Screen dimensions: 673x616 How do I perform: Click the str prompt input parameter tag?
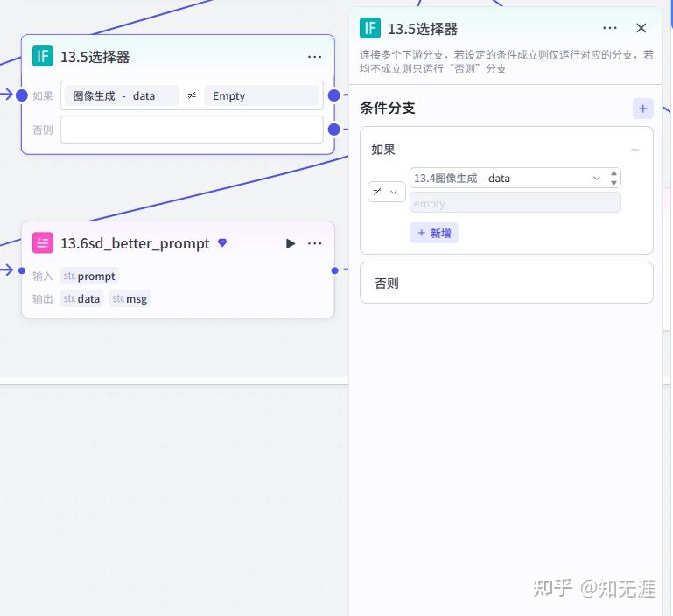(89, 276)
